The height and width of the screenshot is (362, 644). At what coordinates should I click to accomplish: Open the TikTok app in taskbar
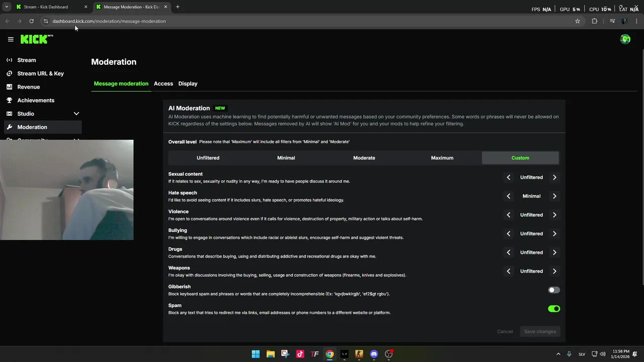click(300, 354)
